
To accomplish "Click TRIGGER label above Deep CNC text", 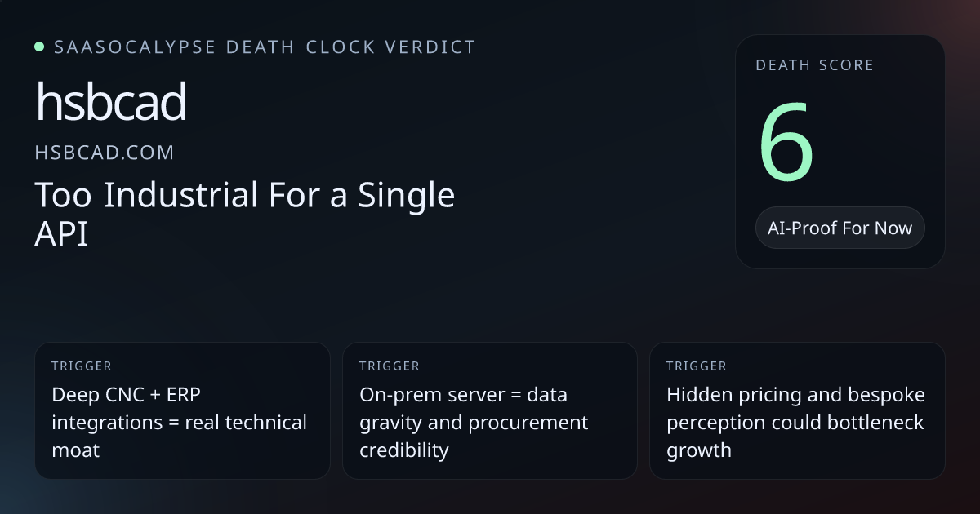I will (x=81, y=366).
